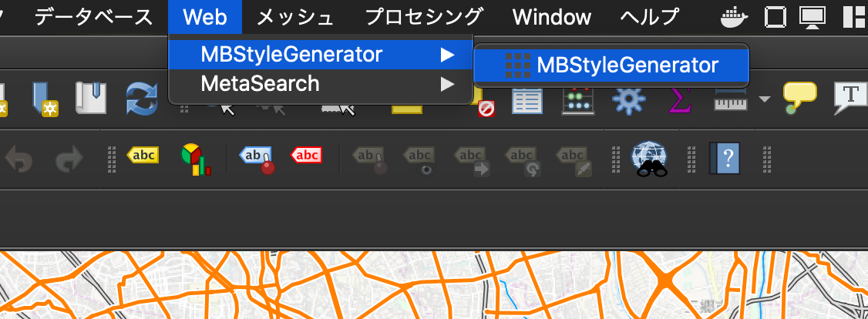Grab toolbar handle left of yellow abc icon
Viewport: 868px width, 319px height.
(111, 160)
